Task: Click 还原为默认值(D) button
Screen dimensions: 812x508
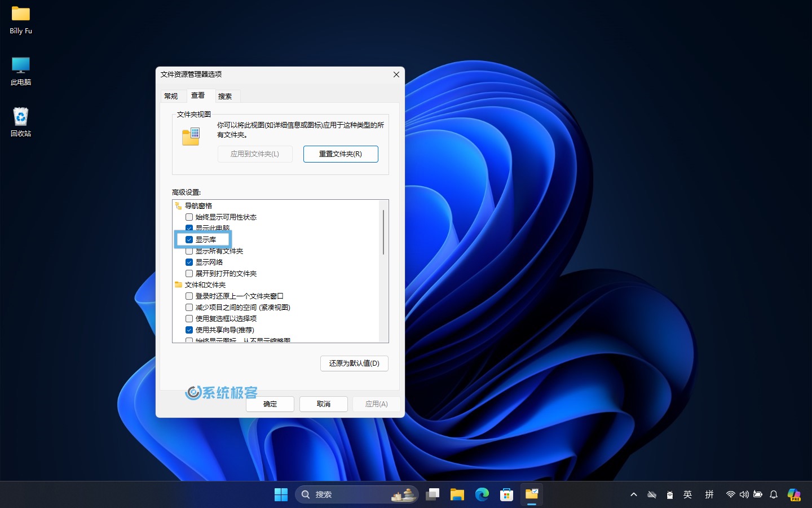Action: [x=354, y=364]
